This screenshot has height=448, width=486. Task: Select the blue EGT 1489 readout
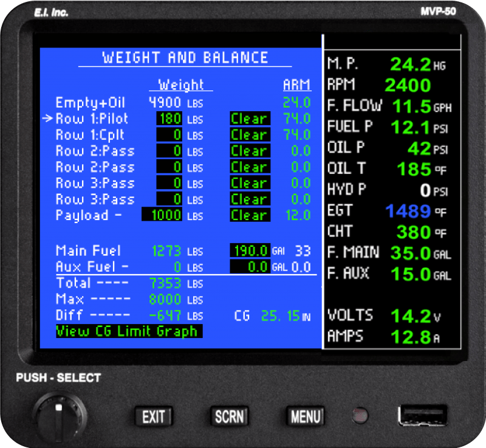(x=407, y=211)
